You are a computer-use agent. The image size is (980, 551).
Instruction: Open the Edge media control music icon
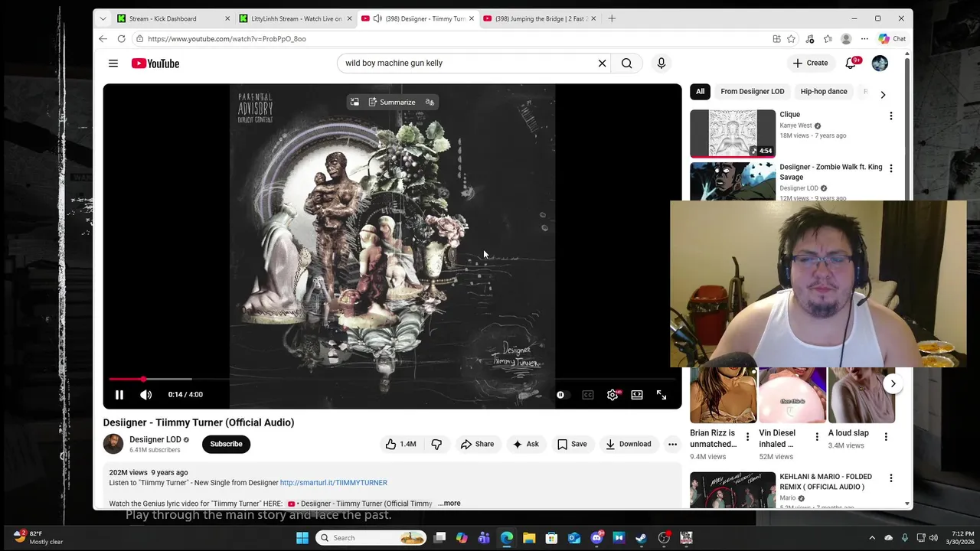point(810,39)
